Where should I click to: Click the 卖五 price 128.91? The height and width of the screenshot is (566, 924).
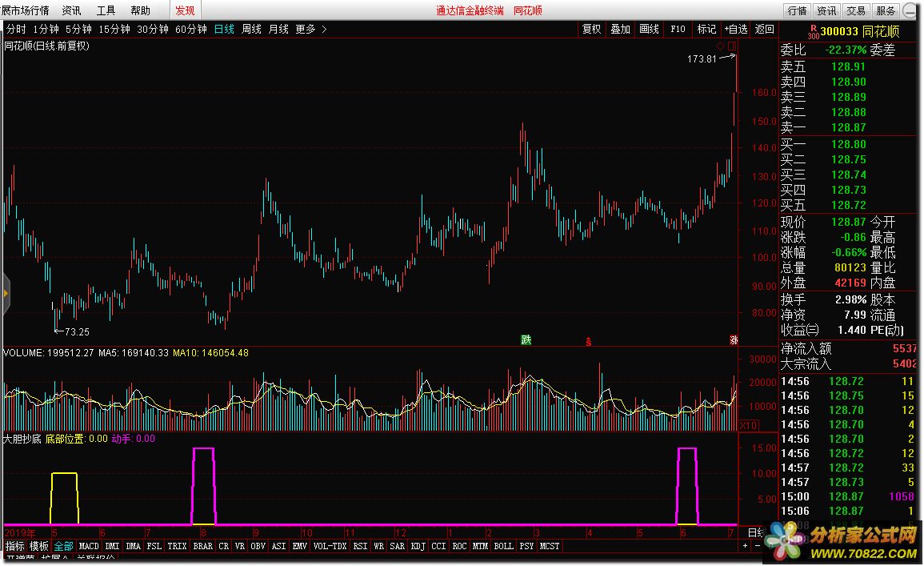848,66
